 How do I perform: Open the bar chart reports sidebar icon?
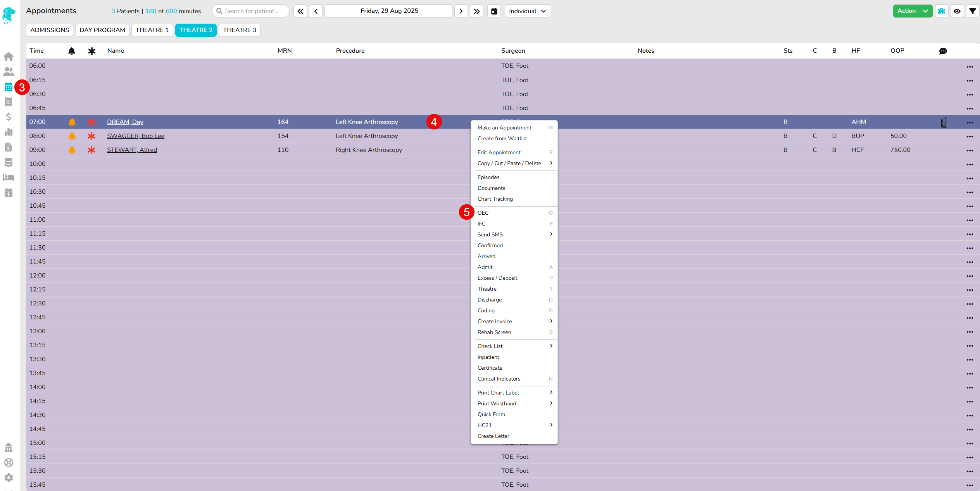coord(9,132)
